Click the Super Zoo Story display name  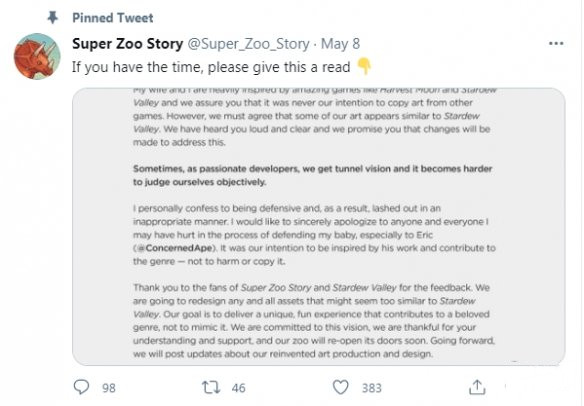(x=127, y=44)
